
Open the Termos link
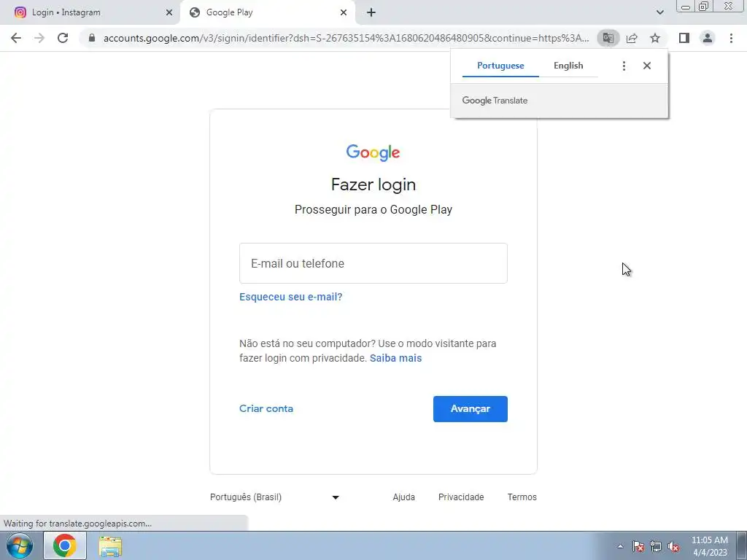point(522,497)
